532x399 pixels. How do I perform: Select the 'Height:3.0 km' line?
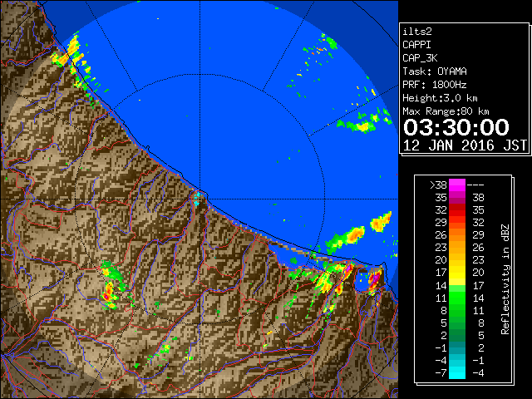[x=440, y=98]
